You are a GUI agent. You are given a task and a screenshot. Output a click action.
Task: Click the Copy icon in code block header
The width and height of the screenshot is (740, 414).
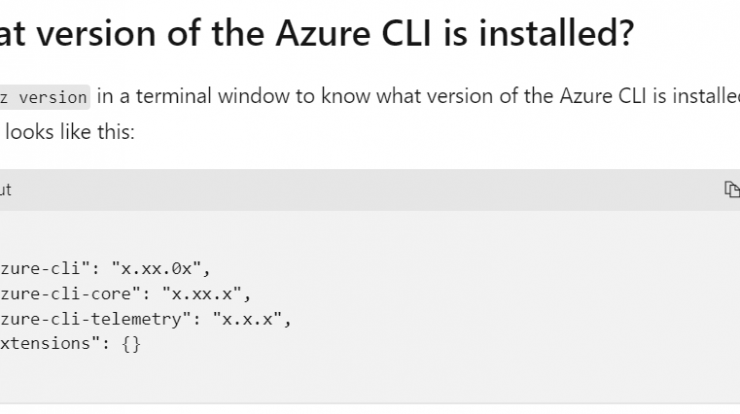tap(732, 190)
